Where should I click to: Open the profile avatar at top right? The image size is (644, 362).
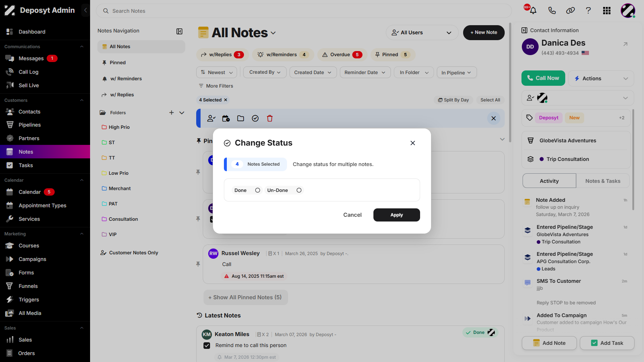(628, 11)
